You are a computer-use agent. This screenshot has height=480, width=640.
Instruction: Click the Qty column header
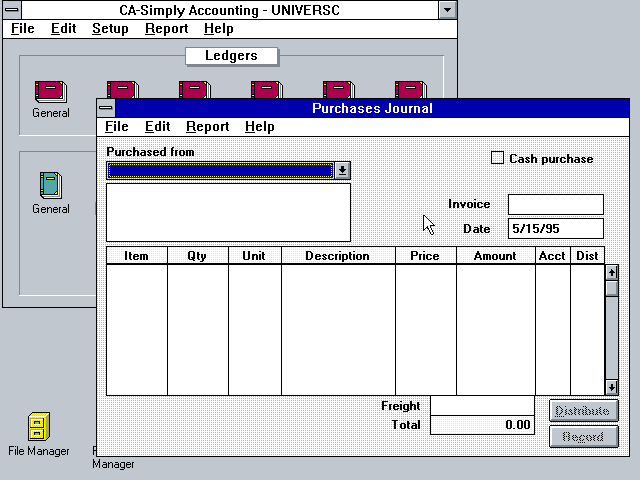[198, 256]
